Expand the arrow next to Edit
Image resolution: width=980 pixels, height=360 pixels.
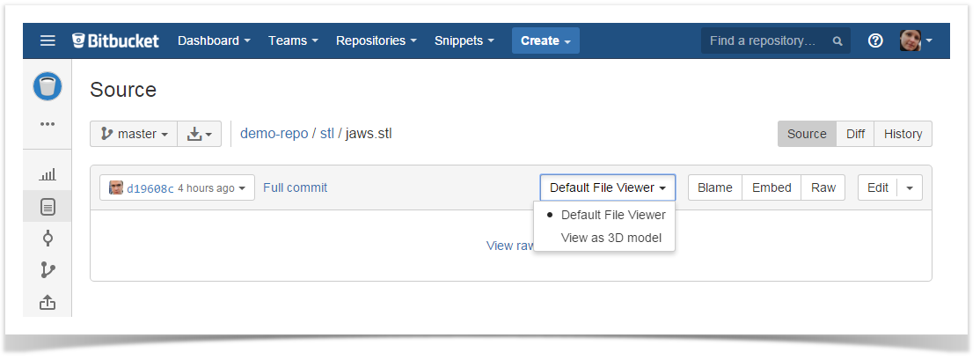(x=910, y=187)
